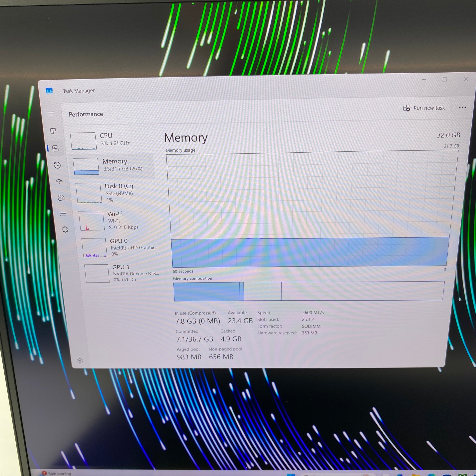
Task: Click the Disk 0 mini graph thumbnail
Action: [89, 193]
